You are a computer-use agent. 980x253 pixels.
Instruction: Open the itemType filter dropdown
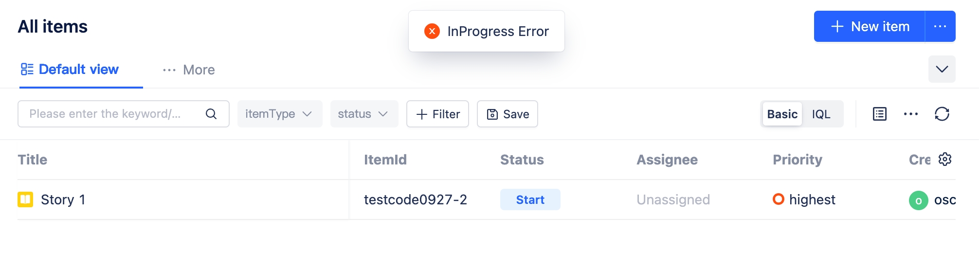[279, 114]
